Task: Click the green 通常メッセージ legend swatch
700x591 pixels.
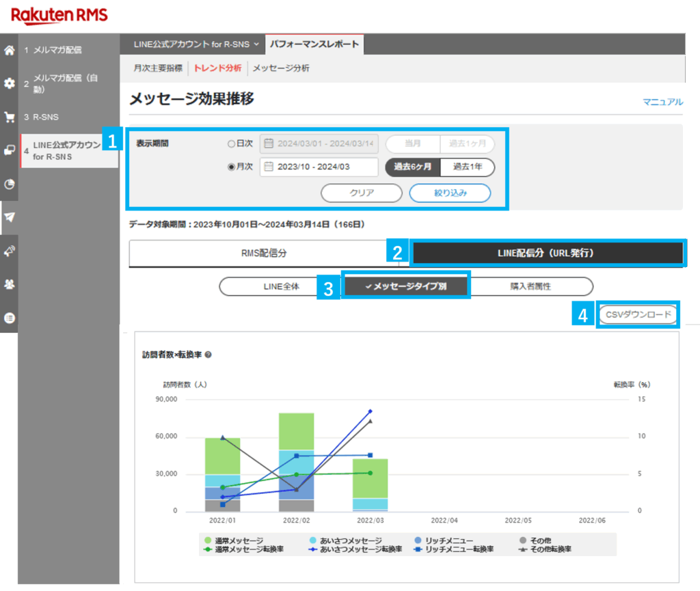Action: click(x=208, y=540)
